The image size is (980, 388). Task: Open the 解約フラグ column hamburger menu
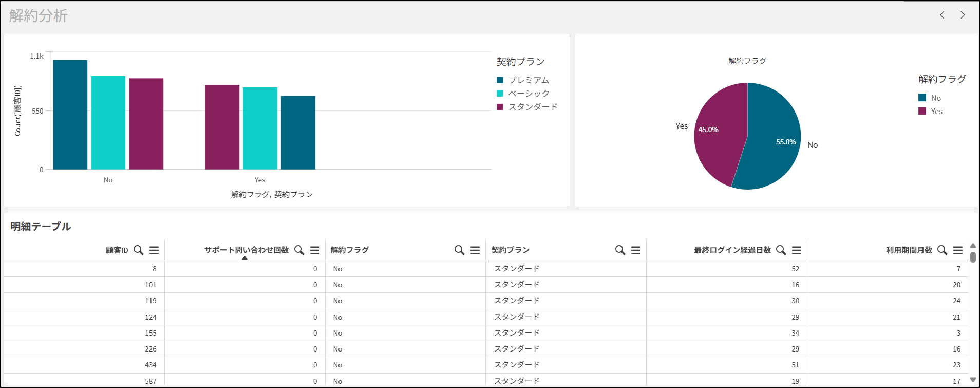pos(475,250)
